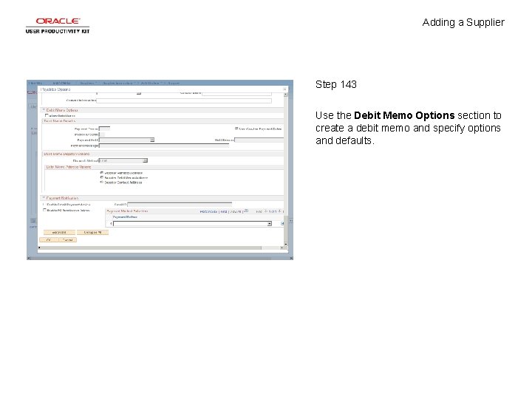
Task: Click the Personalize link in grid header
Action: (x=208, y=211)
